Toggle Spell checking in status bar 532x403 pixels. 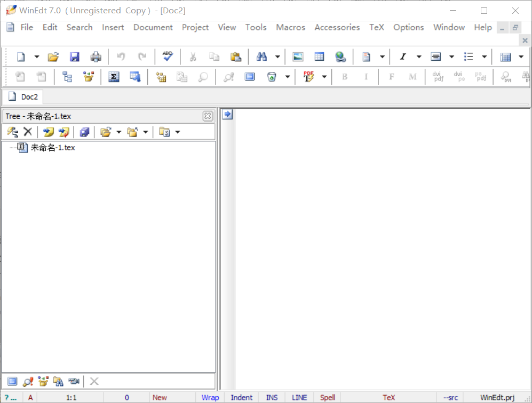[x=328, y=397]
